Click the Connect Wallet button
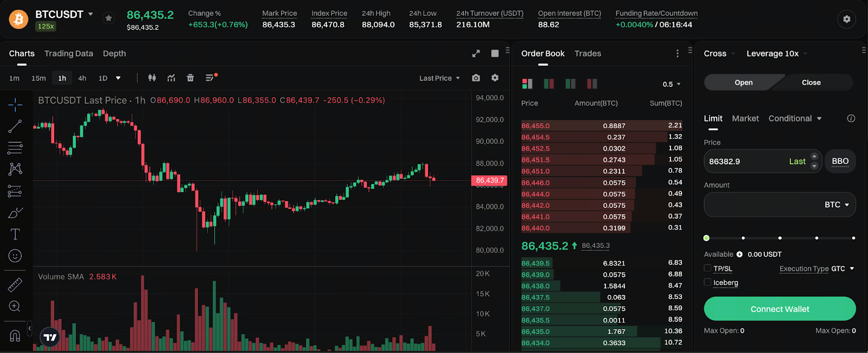 780,309
